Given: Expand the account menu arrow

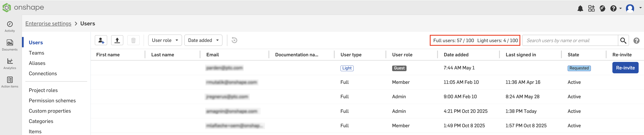Looking at the screenshot, I should [640, 8].
